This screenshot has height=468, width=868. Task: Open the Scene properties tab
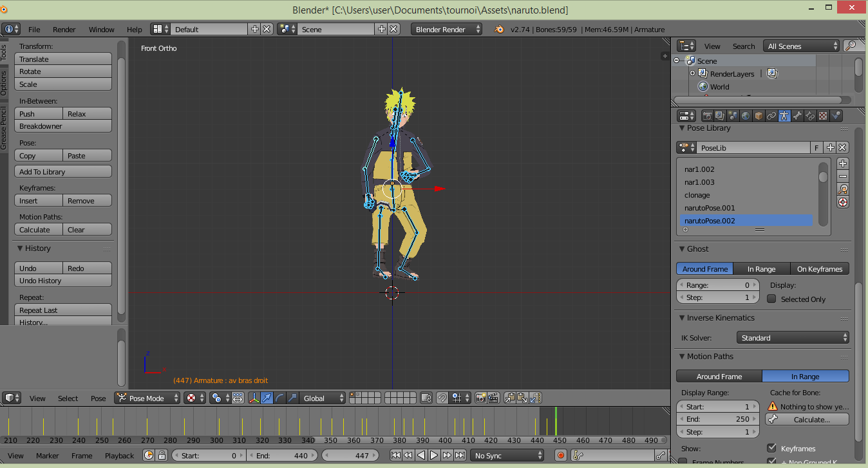(733, 116)
